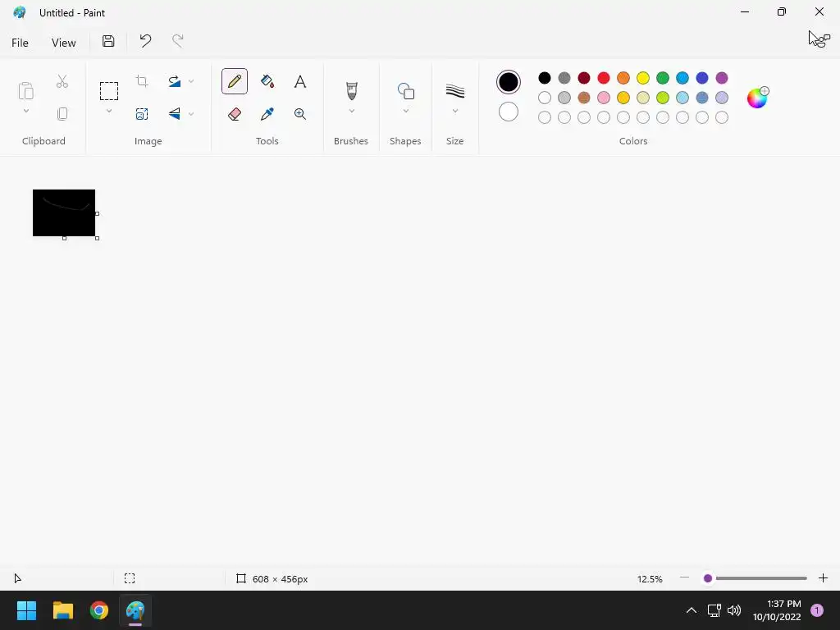
Task: Click the Brushes tool icon
Action: click(x=351, y=90)
